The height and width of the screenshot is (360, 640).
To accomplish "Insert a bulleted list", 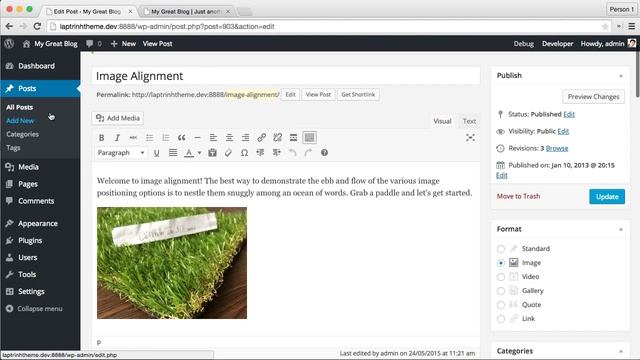I will (149, 138).
